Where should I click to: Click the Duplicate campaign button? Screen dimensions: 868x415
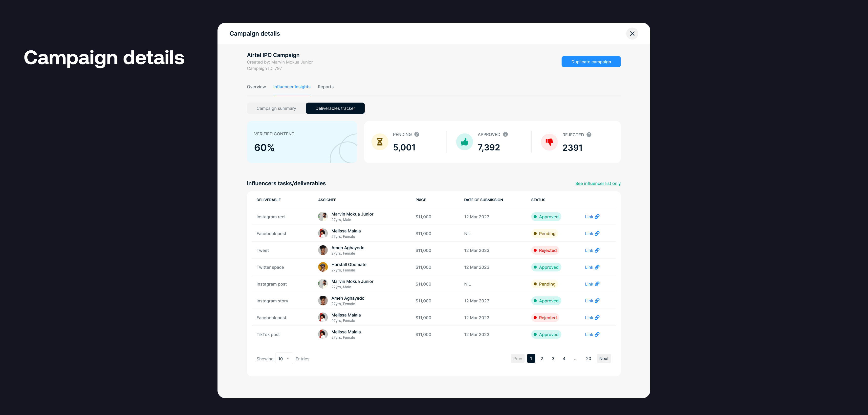(591, 62)
